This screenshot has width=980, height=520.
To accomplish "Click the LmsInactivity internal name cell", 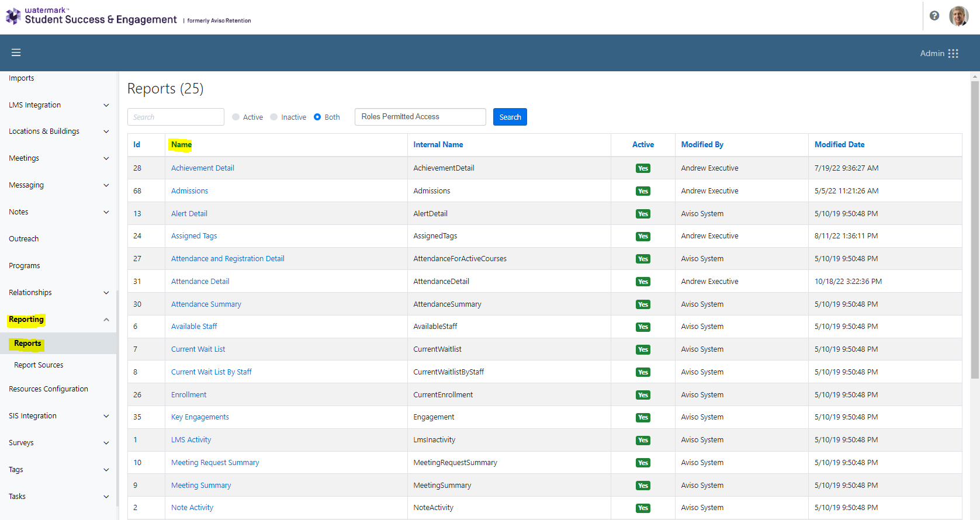I will click(434, 440).
